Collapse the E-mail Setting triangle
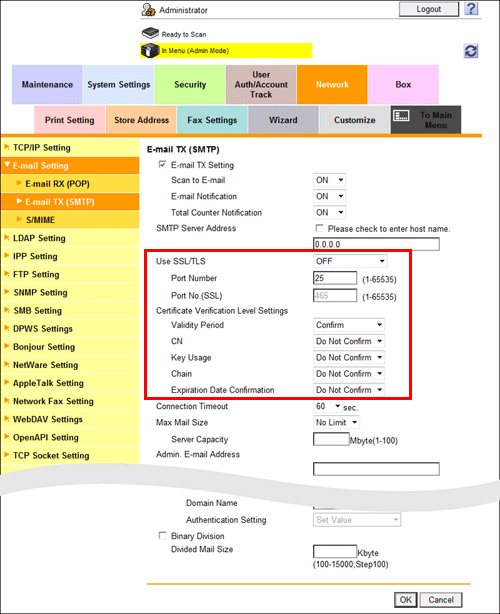Viewport: 500px width, 614px height. (7, 165)
